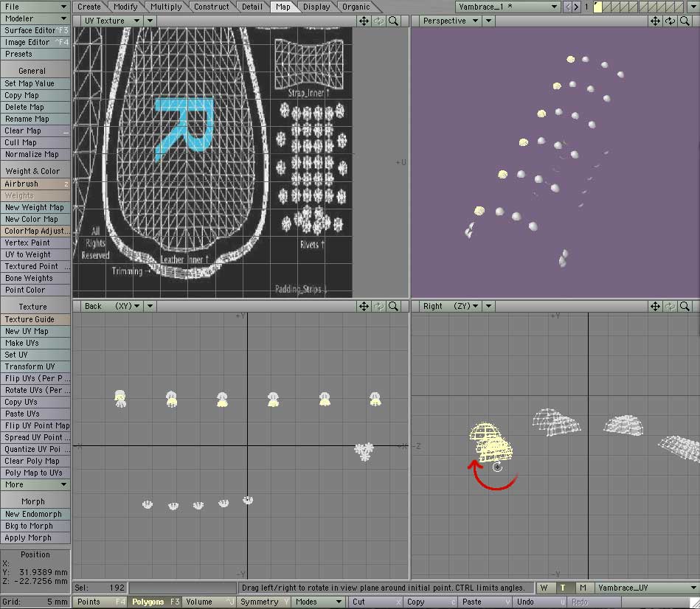Open the Vambrace_1 object dropdown
Screen dimensions: 700x609
[x=508, y=7]
